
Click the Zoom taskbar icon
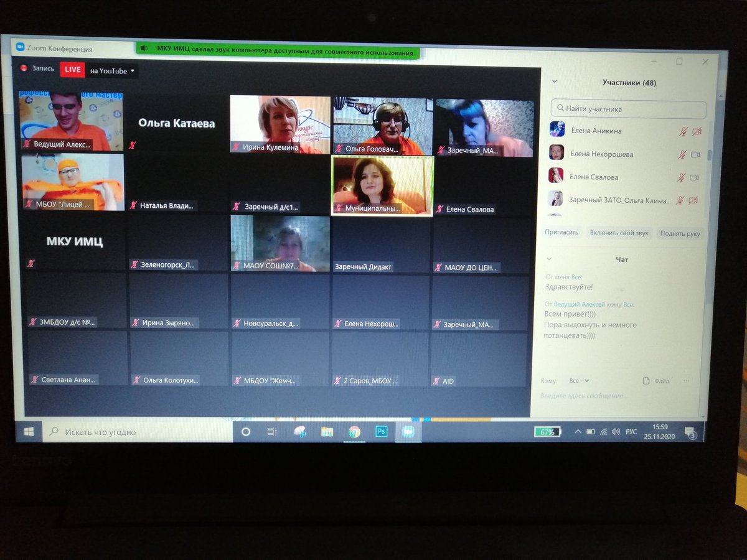408,431
